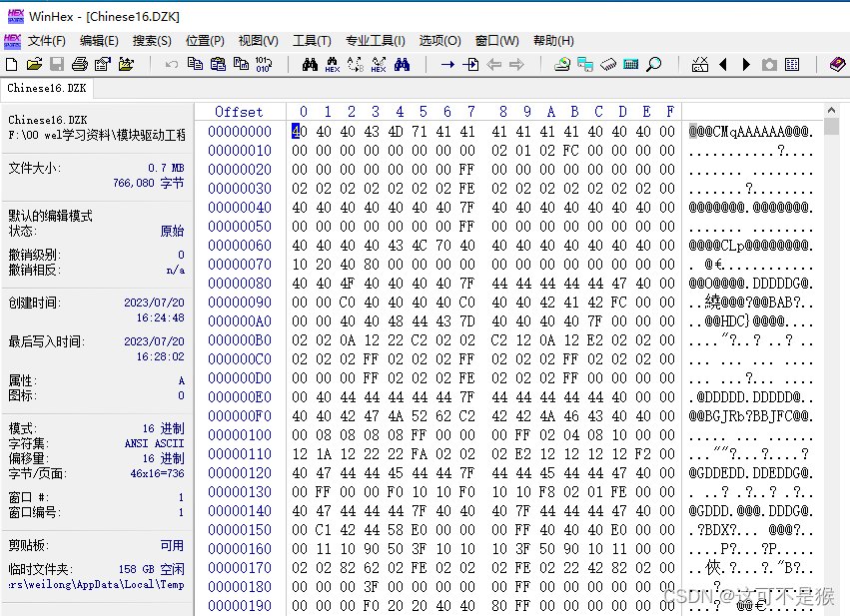Click the hex view scrollbar thumb
The height and width of the screenshot is (616, 850).
click(x=831, y=126)
